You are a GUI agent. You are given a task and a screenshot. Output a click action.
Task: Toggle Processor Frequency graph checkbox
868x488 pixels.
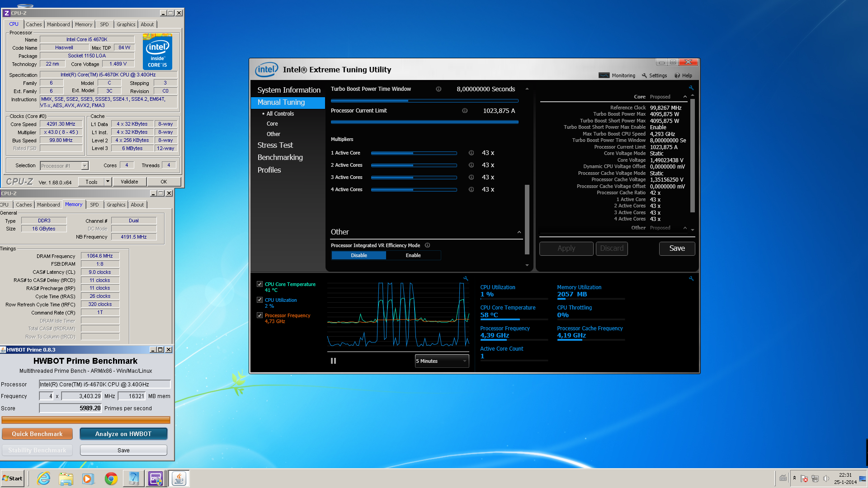pos(259,315)
